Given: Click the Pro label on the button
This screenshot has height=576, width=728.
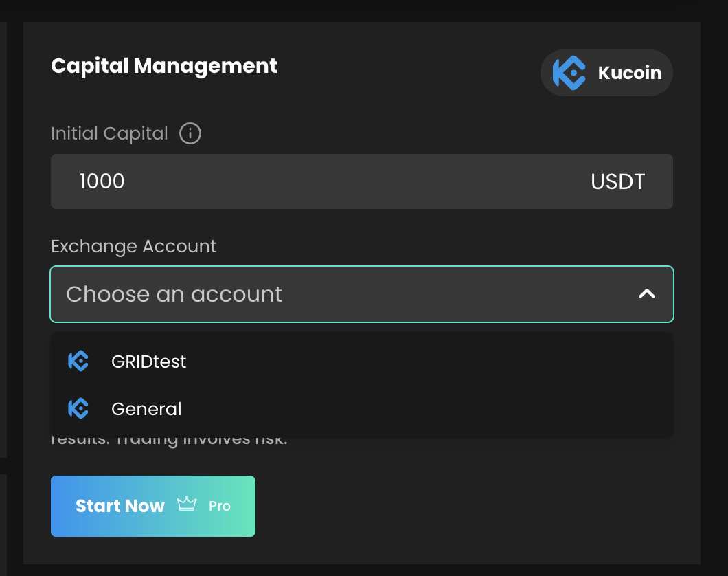Looking at the screenshot, I should click(x=220, y=507).
